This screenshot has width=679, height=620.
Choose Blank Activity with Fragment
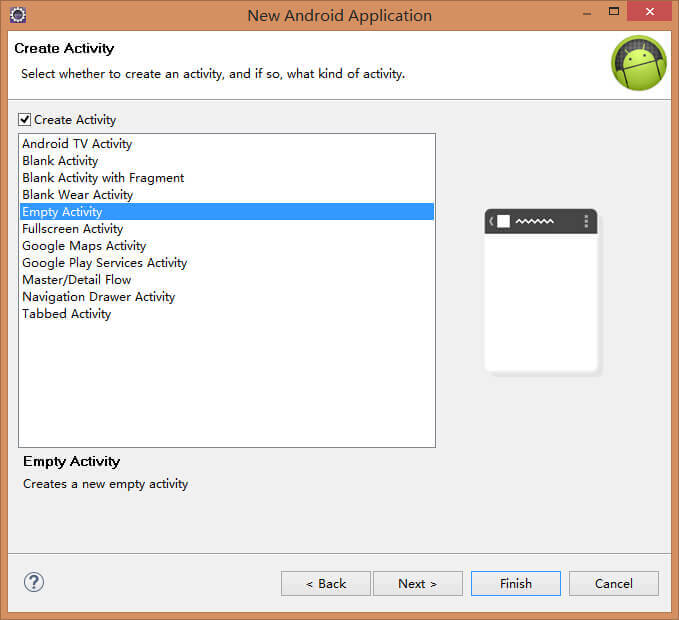pyautogui.click(x=226, y=178)
